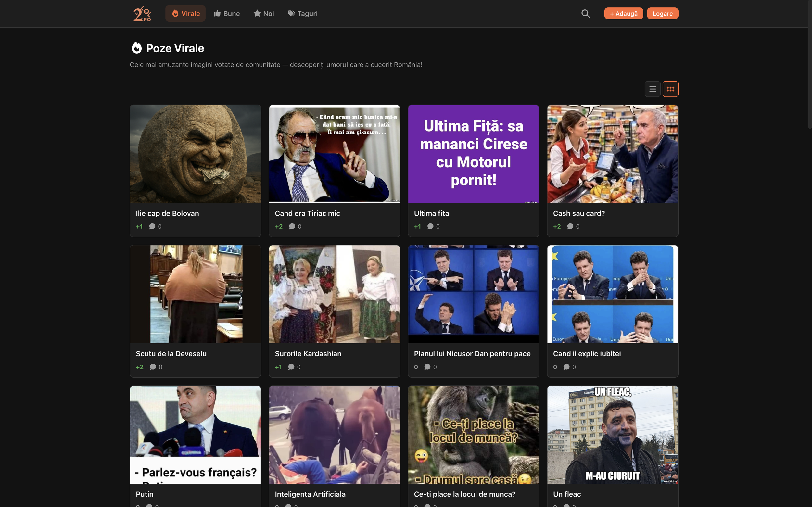Open Planul lui Nicusor Dan pentru pace
The height and width of the screenshot is (507, 812).
pos(472,353)
